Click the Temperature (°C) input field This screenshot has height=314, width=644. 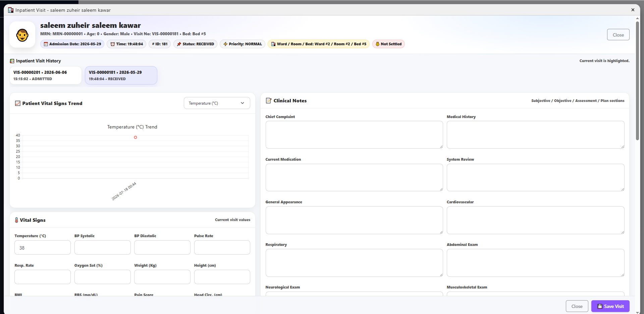pos(43,248)
